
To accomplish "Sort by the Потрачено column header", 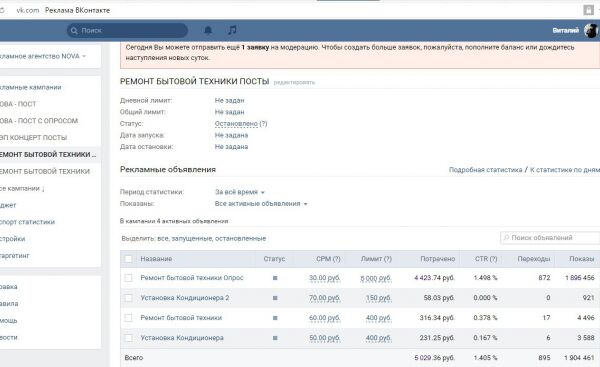I will point(438,259).
